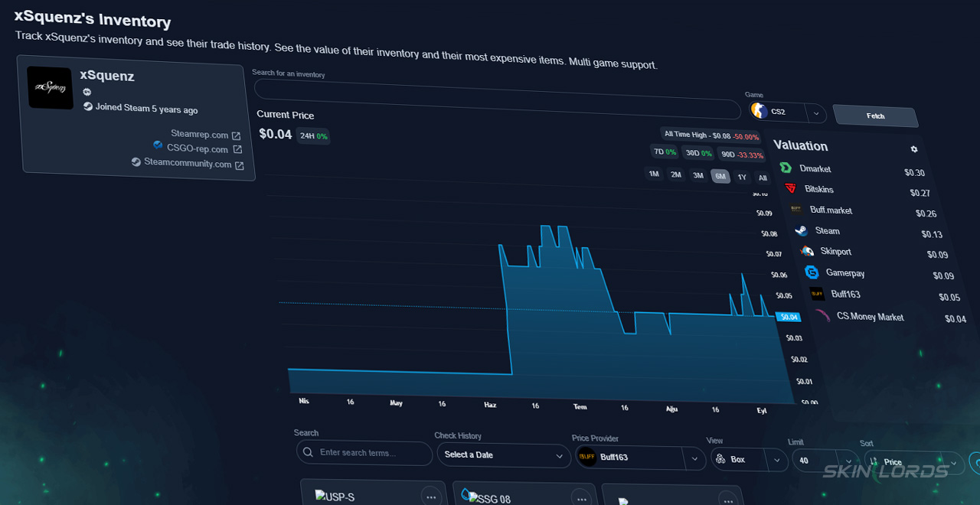The image size is (980, 505).
Task: Click the Dmarket $0.30 value
Action: pos(914,173)
